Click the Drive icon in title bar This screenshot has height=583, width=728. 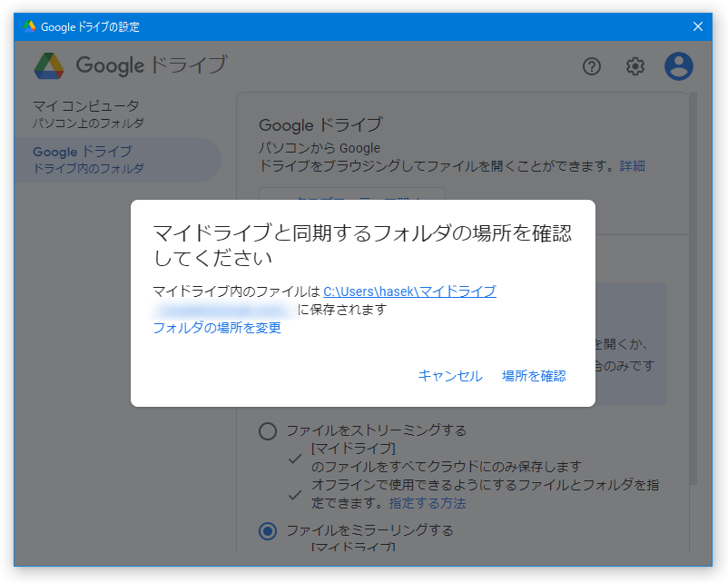tap(29, 26)
